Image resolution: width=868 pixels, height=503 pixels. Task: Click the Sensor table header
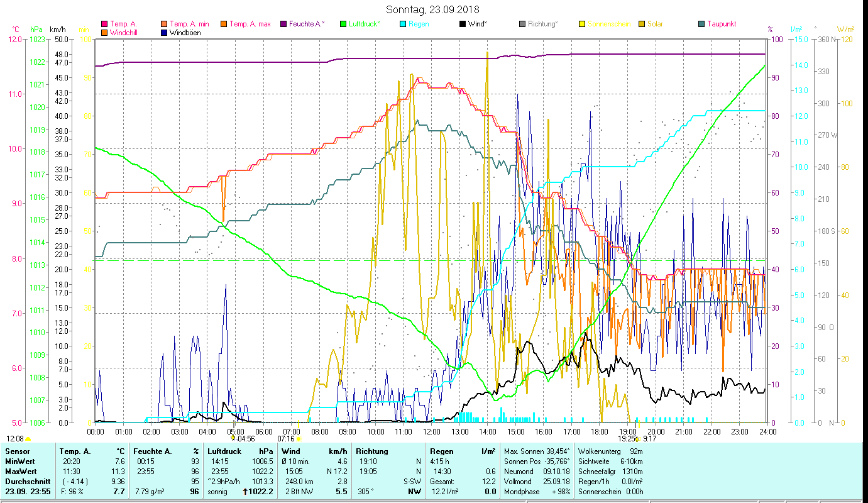[x=17, y=451]
